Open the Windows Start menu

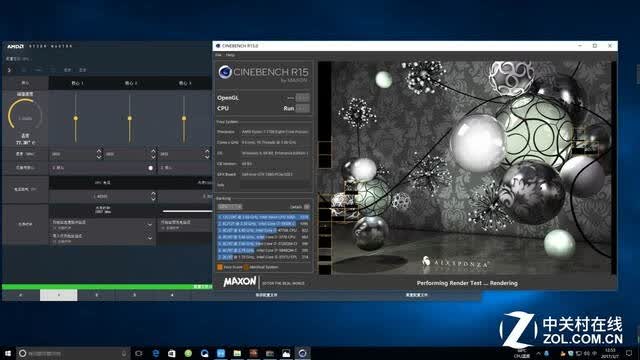pyautogui.click(x=8, y=353)
